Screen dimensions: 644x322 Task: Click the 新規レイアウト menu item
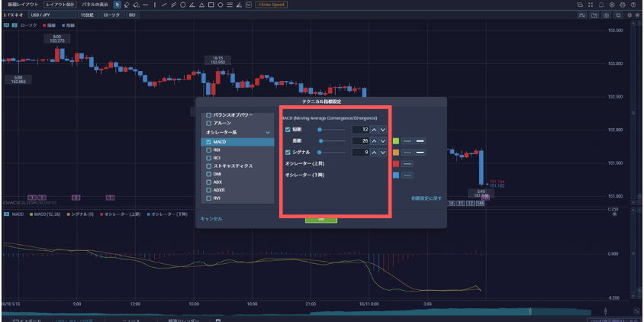[x=21, y=5]
